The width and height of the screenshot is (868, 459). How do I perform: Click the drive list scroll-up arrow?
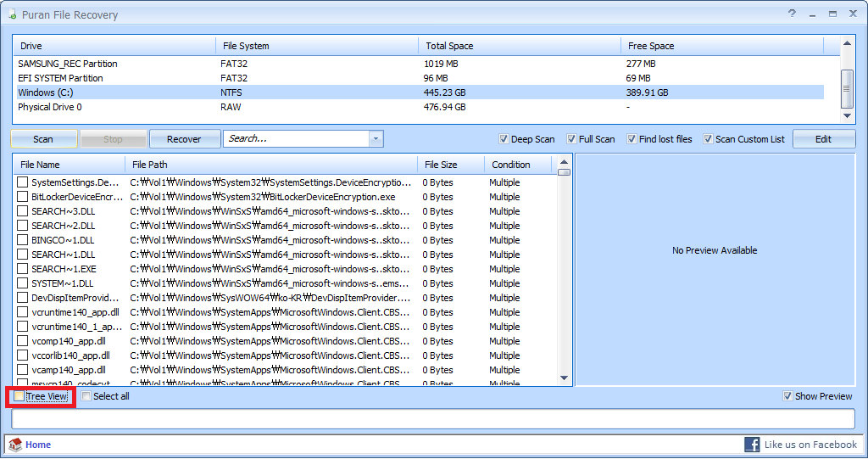[847, 43]
